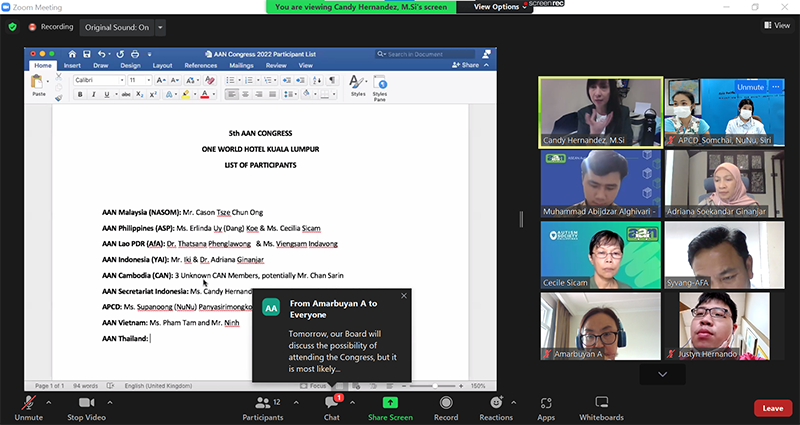800x425 pixels.
Task: Expand video options caret beside Stop Video
Action: [110, 403]
